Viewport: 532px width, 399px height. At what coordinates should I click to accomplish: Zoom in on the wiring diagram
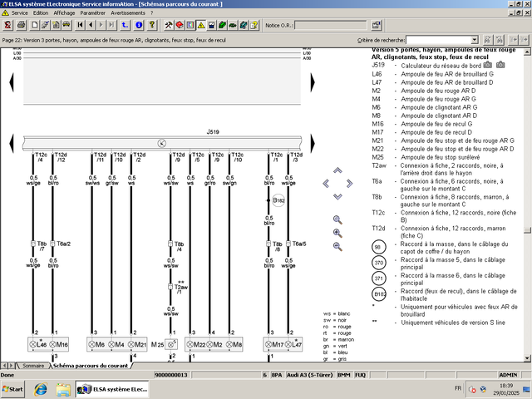[x=337, y=233]
